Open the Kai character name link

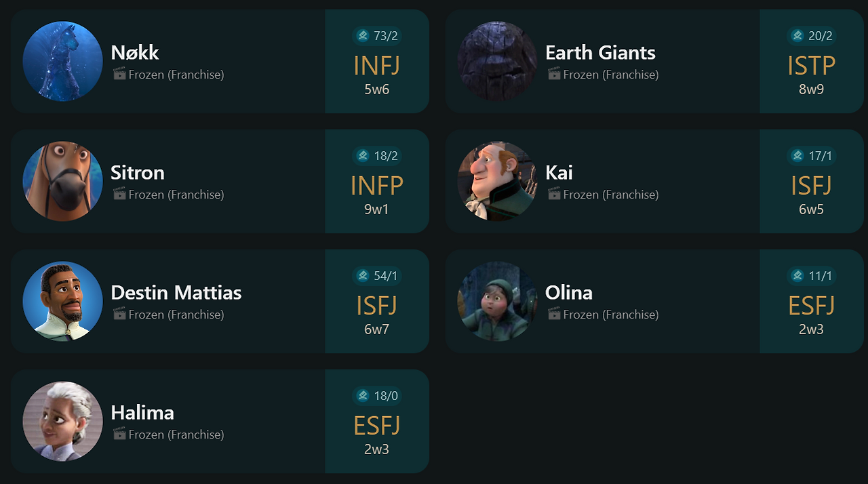click(559, 172)
